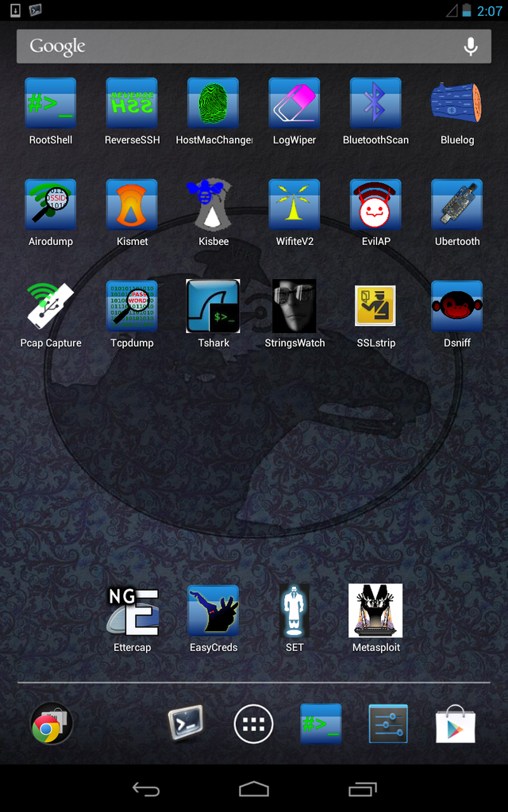Tap the battery indicator in status bar

467,10
